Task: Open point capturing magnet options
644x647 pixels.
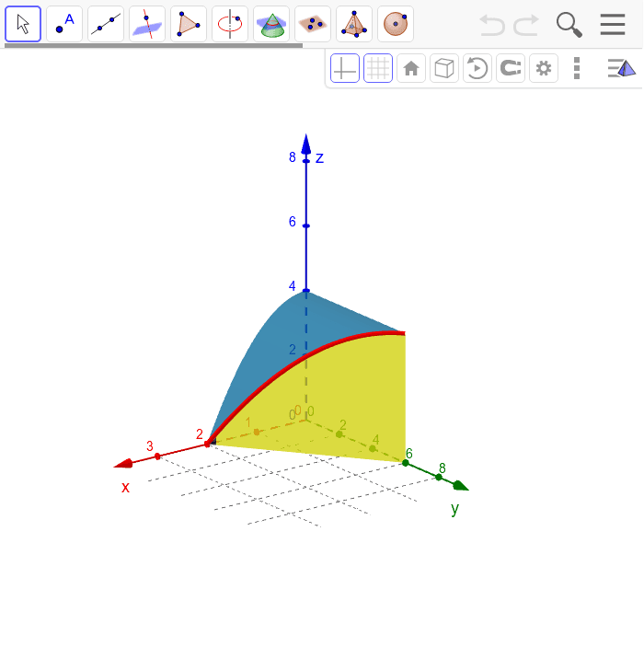Action: coord(511,68)
